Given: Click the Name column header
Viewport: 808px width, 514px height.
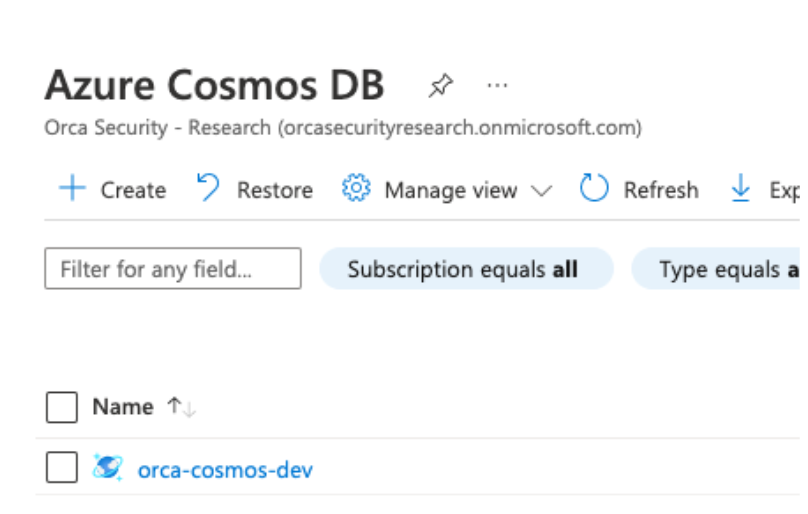Looking at the screenshot, I should pyautogui.click(x=122, y=407).
